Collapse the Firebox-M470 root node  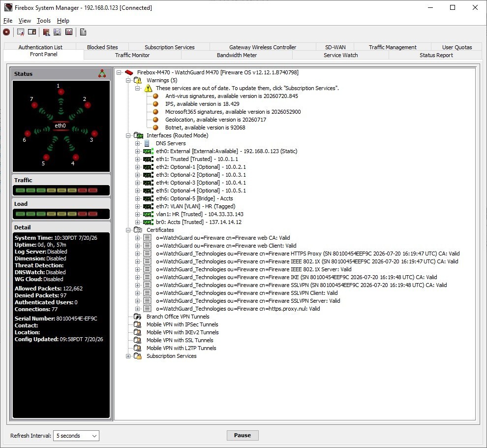tap(119, 72)
